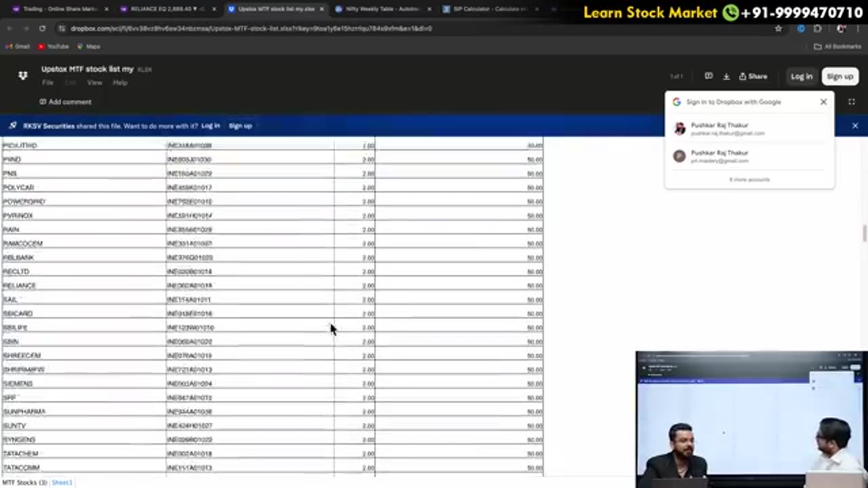Screen dimensions: 868x488
Task: Click the Upstox MTF stock list file title
Action: click(87, 69)
